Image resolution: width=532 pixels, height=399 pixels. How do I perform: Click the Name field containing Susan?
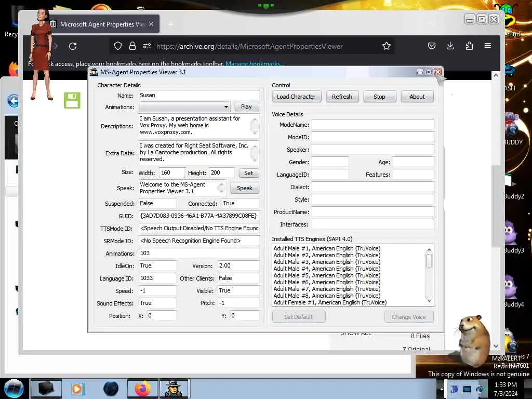[199, 96]
